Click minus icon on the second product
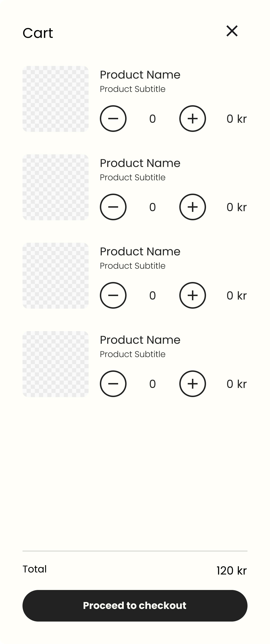 click(113, 207)
